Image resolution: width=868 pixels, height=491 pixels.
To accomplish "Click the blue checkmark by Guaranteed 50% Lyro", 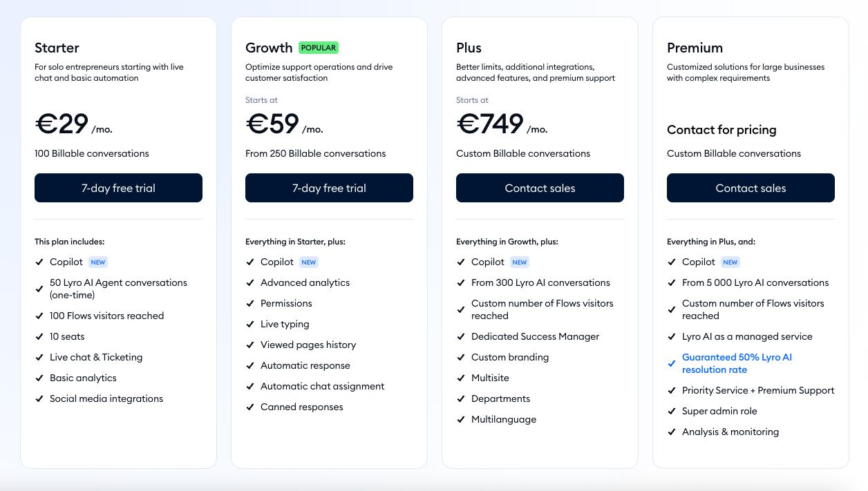I will pos(672,363).
